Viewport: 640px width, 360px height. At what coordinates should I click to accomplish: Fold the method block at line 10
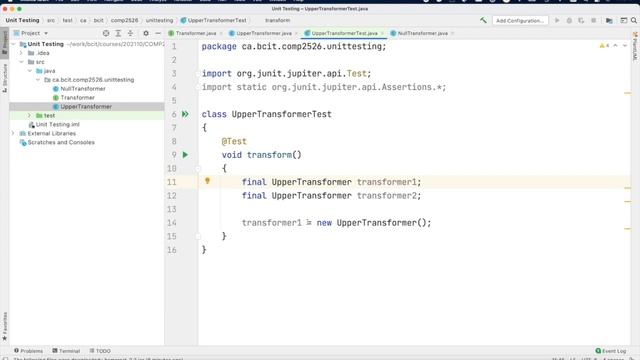pos(198,168)
